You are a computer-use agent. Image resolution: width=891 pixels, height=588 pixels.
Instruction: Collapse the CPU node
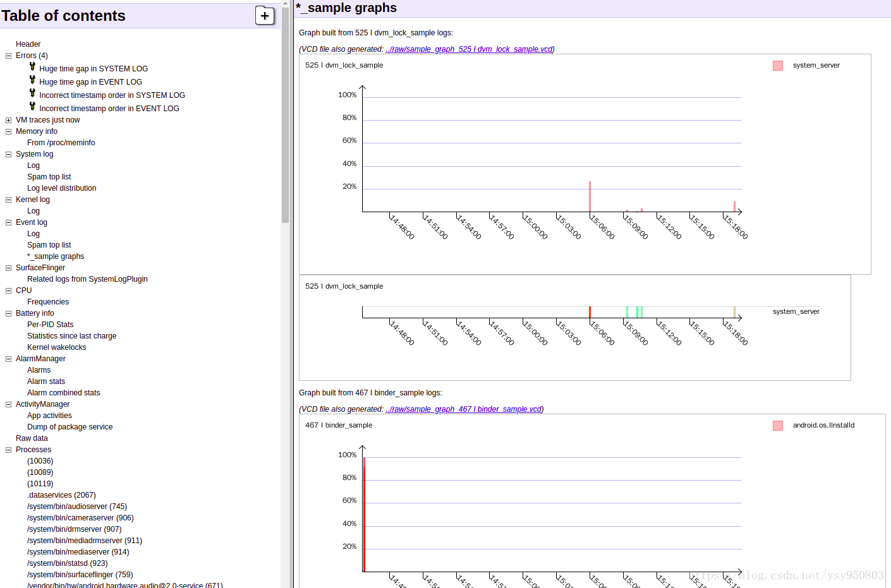coord(8,291)
